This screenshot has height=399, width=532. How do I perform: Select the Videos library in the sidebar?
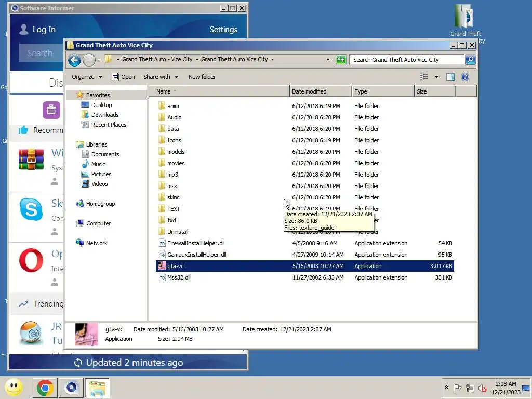point(99,183)
